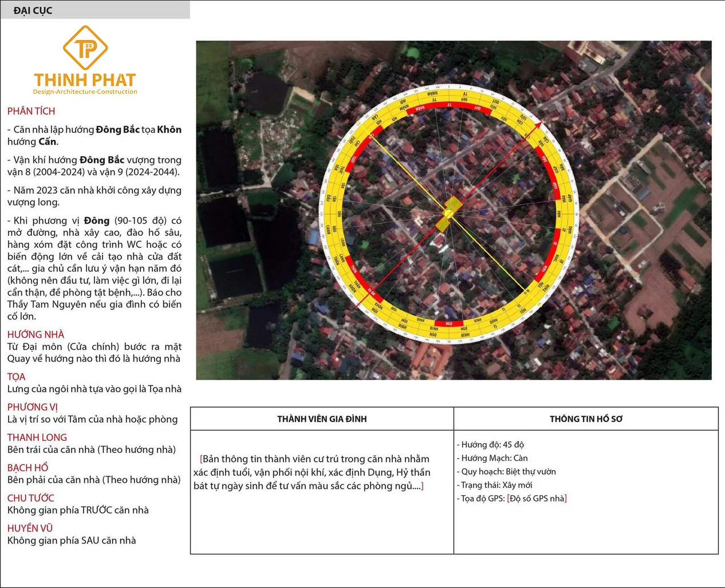Click the red arrowhead on the compass
This screenshot has height=588, width=725.
tap(537, 125)
